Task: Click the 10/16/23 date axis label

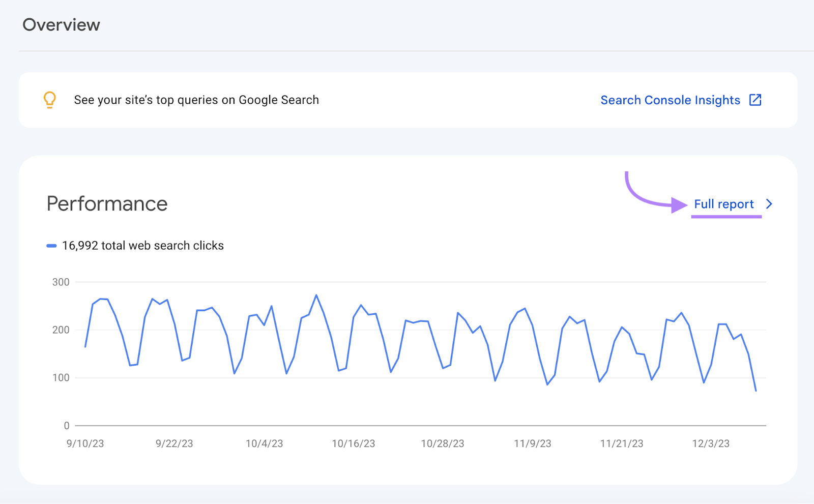Action: (x=354, y=443)
